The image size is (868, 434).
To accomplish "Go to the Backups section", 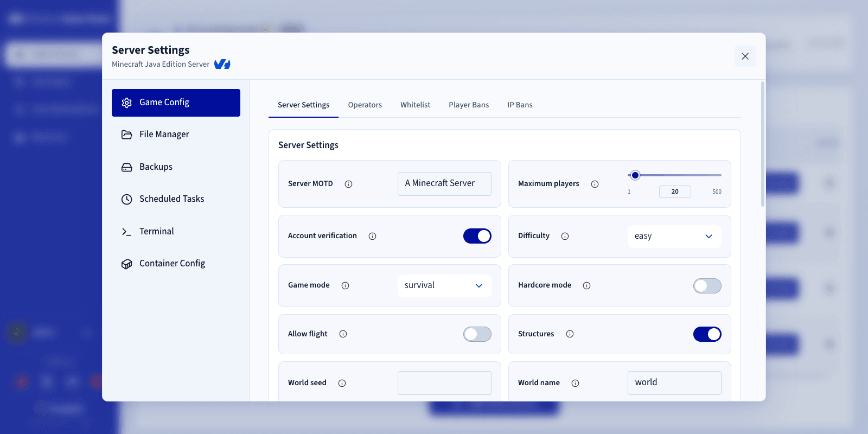I will (176, 167).
